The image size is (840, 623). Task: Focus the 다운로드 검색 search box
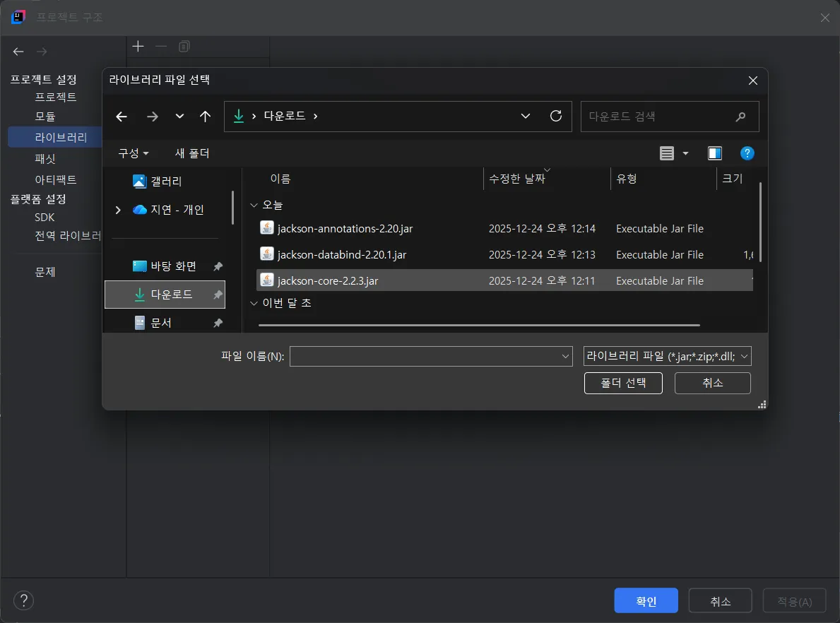670,117
